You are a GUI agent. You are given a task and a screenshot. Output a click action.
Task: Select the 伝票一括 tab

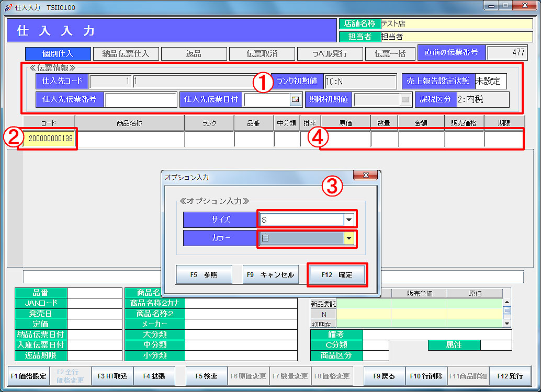390,54
